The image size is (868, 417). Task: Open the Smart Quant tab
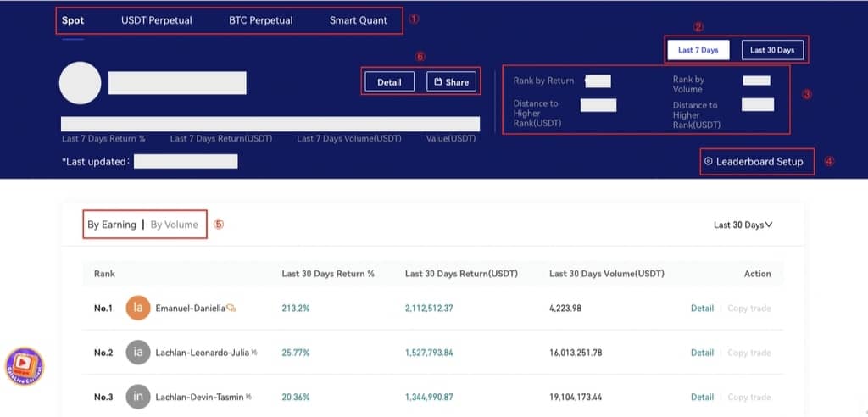tap(359, 20)
